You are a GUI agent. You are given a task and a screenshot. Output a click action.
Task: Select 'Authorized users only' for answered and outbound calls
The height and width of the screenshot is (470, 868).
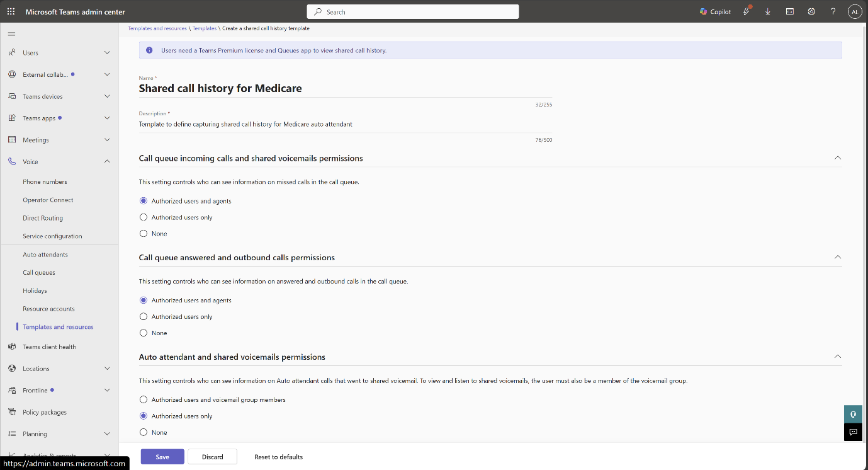pos(144,317)
